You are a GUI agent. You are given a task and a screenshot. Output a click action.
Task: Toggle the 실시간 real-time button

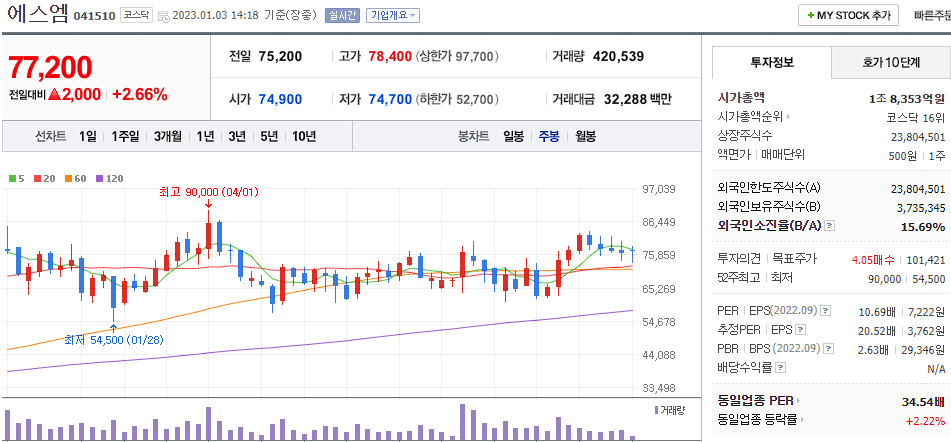click(343, 16)
